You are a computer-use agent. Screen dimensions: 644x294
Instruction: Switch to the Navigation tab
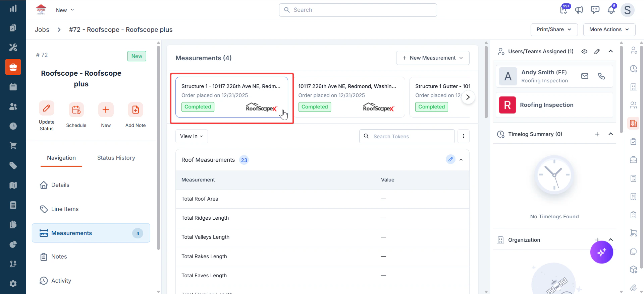tap(61, 158)
